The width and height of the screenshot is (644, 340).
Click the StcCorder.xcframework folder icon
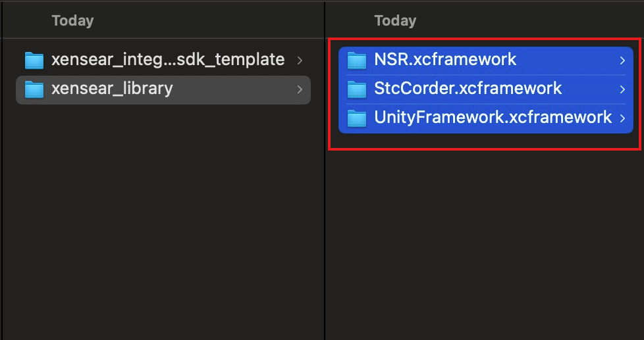click(356, 89)
